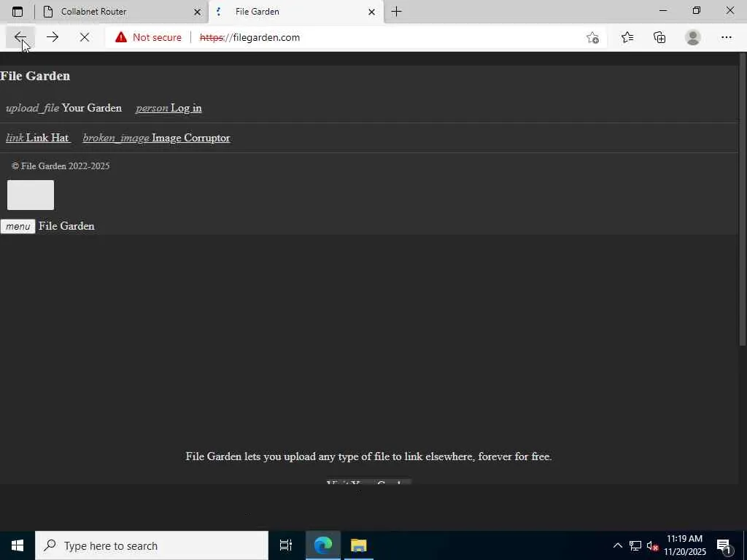Open Task View from the taskbar
This screenshot has height=560, width=747.
286,545
